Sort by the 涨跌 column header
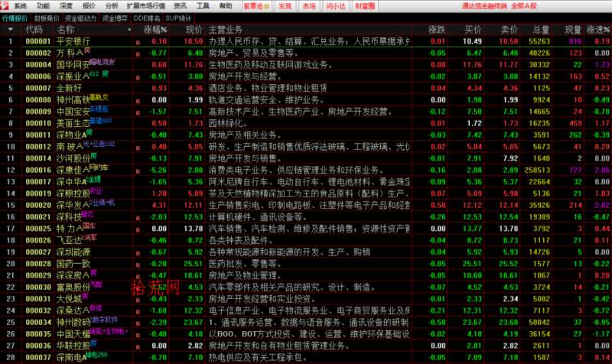 coord(437,30)
